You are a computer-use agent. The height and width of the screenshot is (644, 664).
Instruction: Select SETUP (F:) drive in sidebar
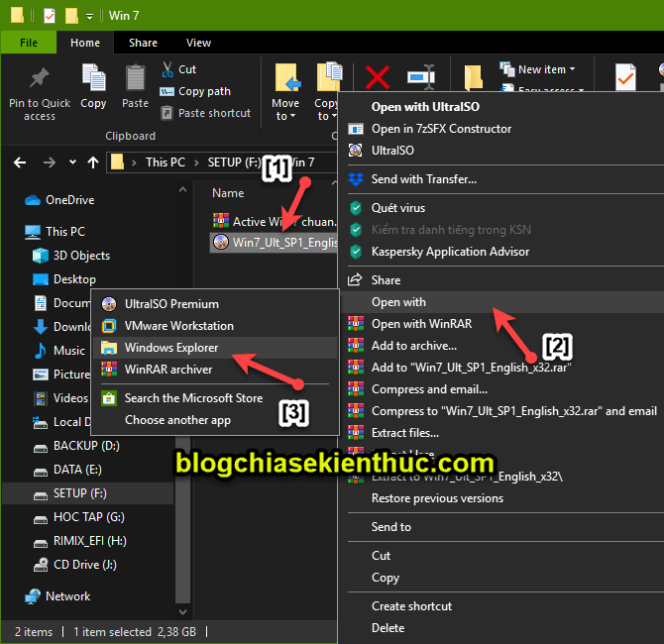(x=87, y=493)
